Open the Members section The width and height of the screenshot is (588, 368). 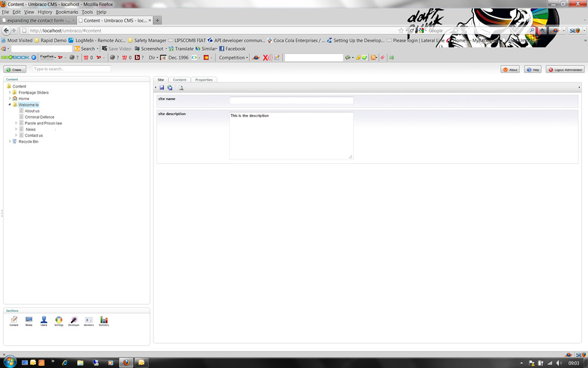tap(89, 321)
